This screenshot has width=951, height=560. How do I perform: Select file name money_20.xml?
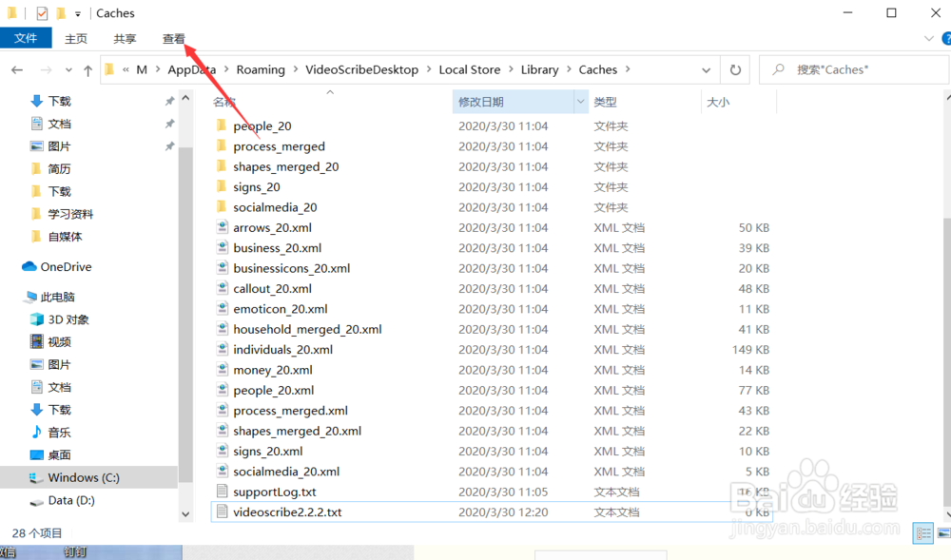273,370
